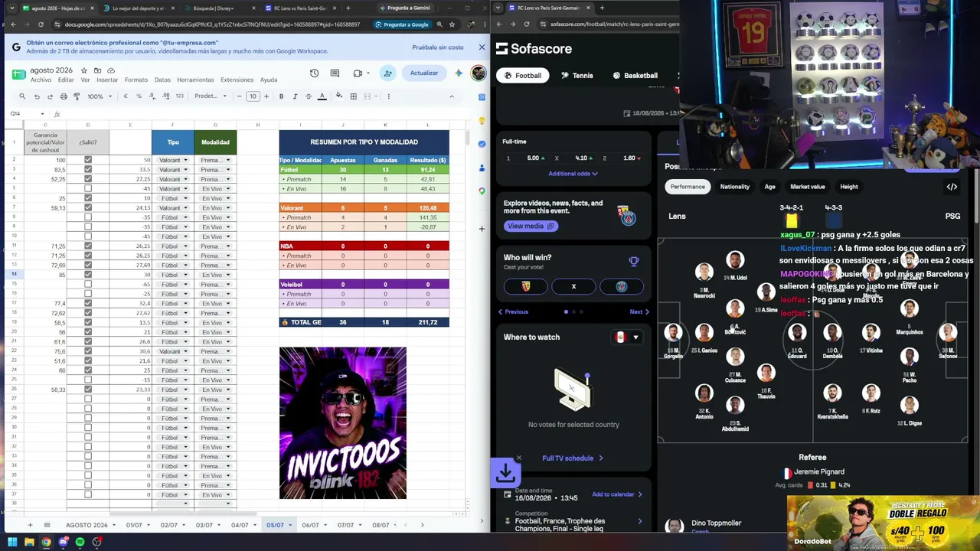
Task: Toggle the ¿Salió? checkbox in row 25
Action: 88,380
